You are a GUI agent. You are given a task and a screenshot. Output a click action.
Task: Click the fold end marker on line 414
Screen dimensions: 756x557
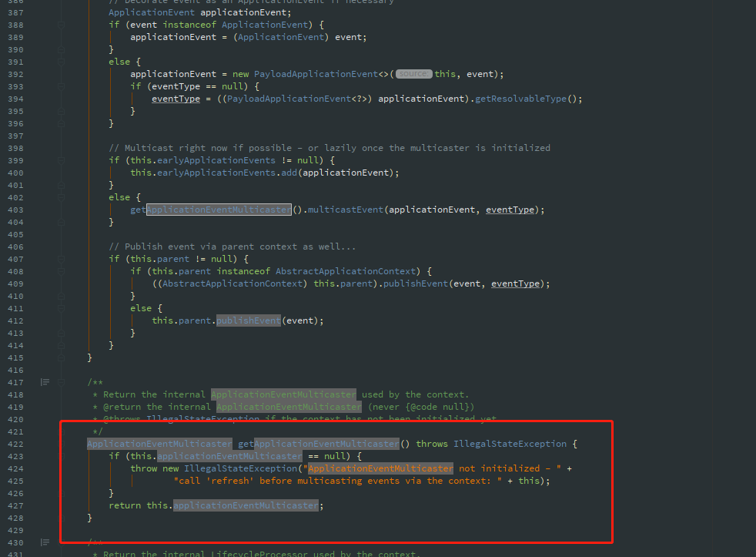62,346
